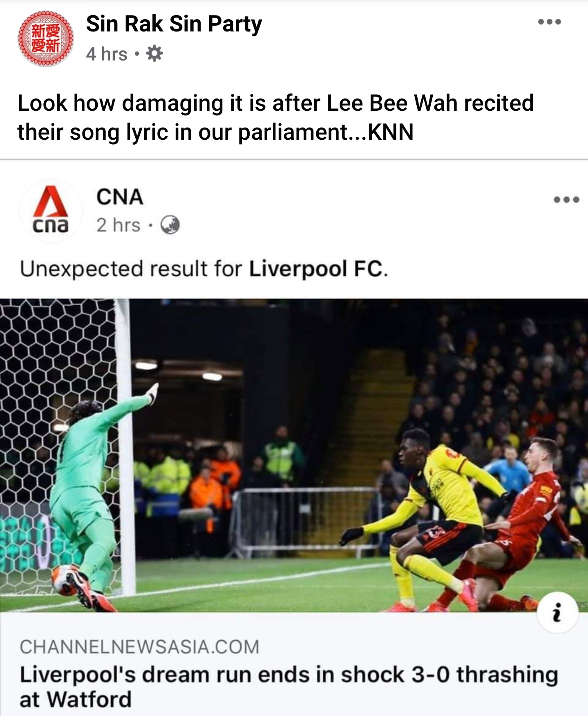The height and width of the screenshot is (716, 588).
Task: Open the 4 hrs timestamp of the post
Action: tap(107, 54)
